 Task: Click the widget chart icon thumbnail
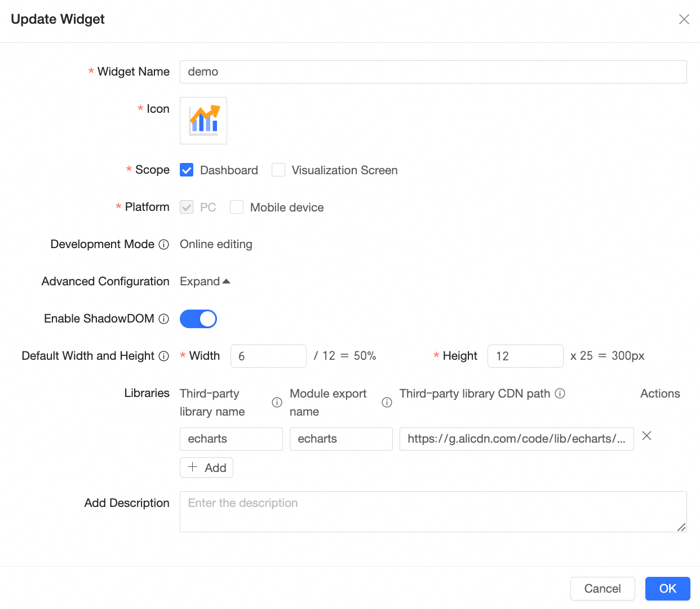click(x=203, y=121)
